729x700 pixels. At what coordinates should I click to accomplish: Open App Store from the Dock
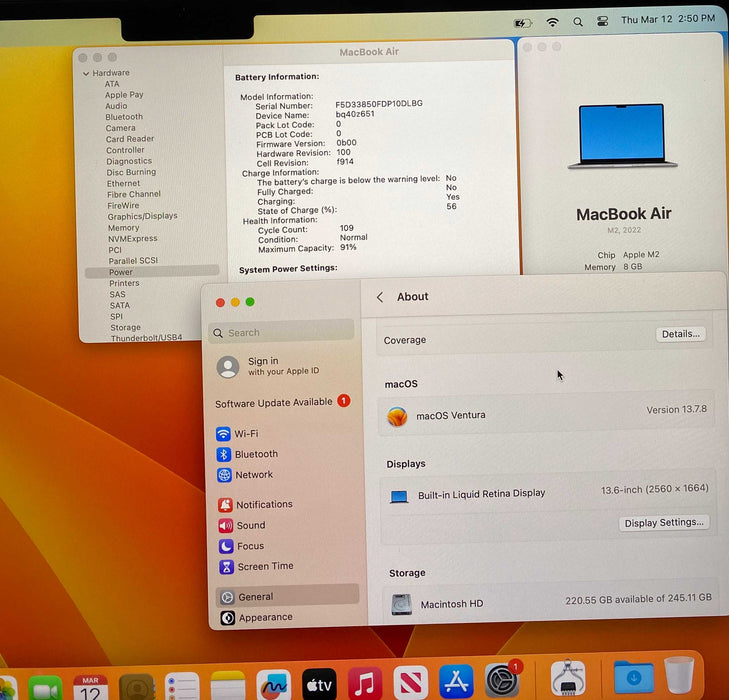click(x=456, y=681)
